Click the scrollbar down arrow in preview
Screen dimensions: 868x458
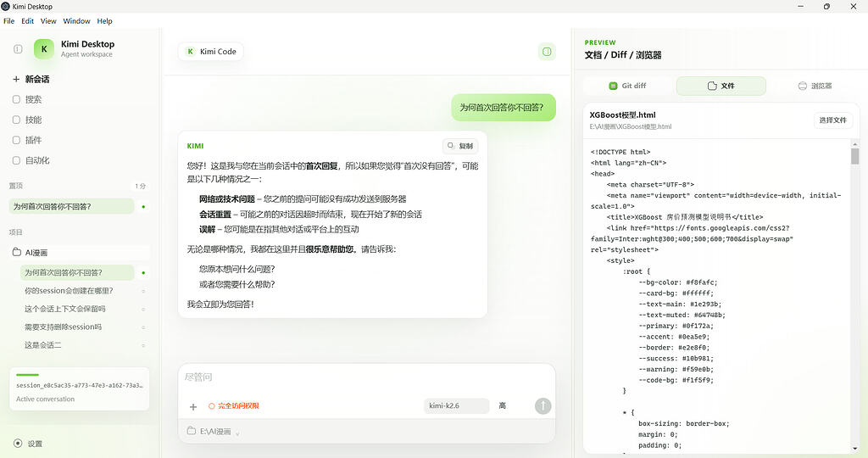854,448
